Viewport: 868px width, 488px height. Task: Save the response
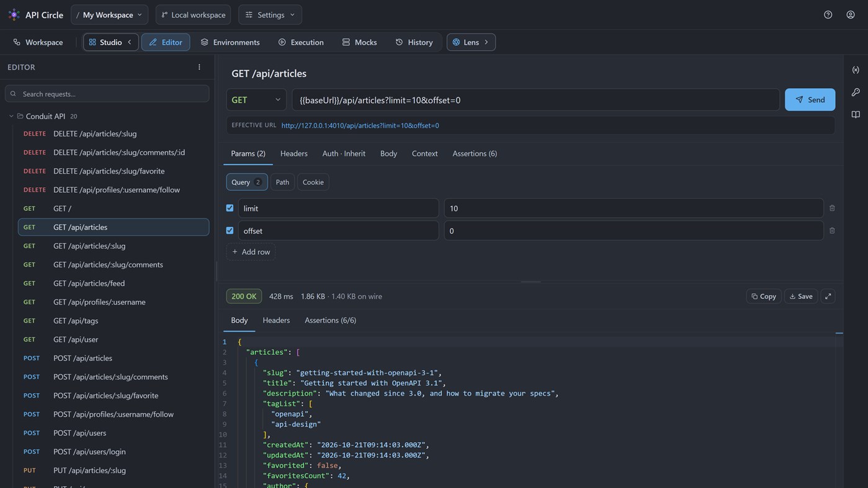point(800,296)
